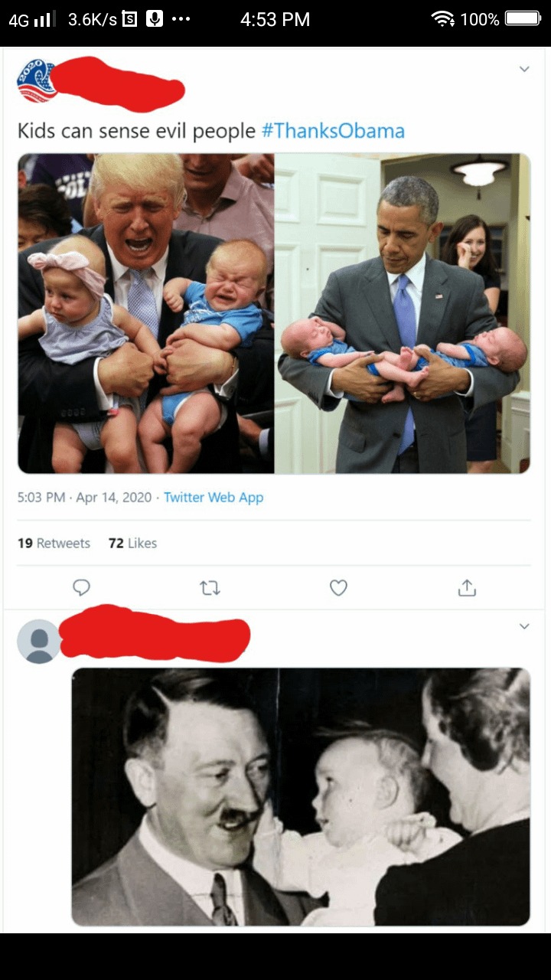This screenshot has height=980, width=551.
Task: Tap the microphone icon in the status bar
Action: pos(155,19)
